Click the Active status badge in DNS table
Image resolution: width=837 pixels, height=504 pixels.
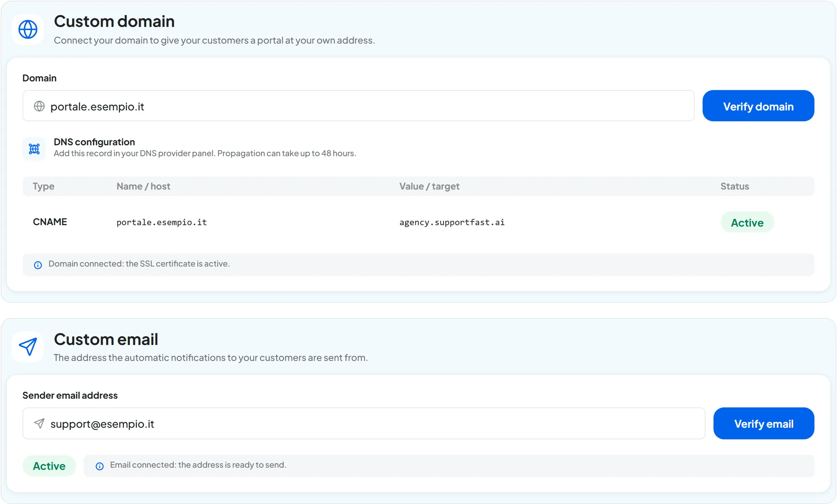click(x=747, y=222)
